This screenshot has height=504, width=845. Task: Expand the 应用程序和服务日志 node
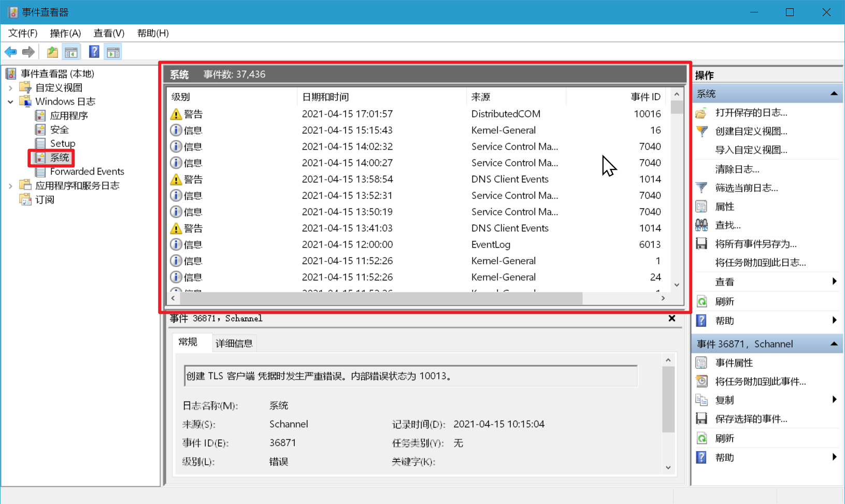coord(11,185)
